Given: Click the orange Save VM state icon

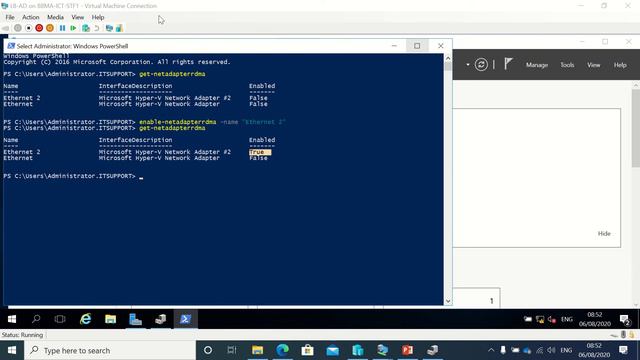Looking at the screenshot, I should point(50,28).
